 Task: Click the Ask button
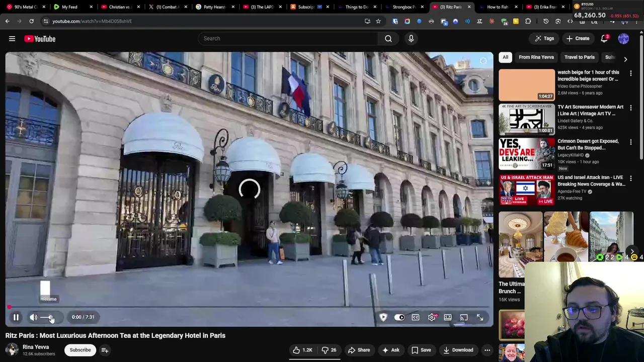coord(390,350)
